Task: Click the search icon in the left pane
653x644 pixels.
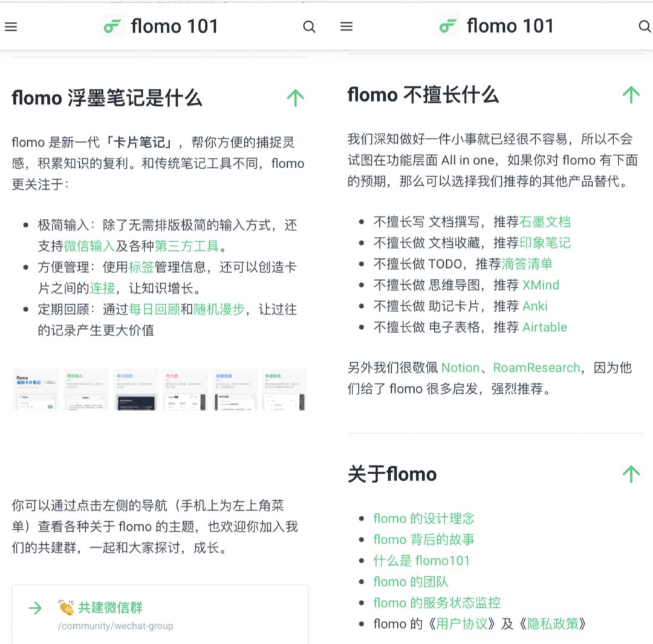Action: click(x=309, y=27)
